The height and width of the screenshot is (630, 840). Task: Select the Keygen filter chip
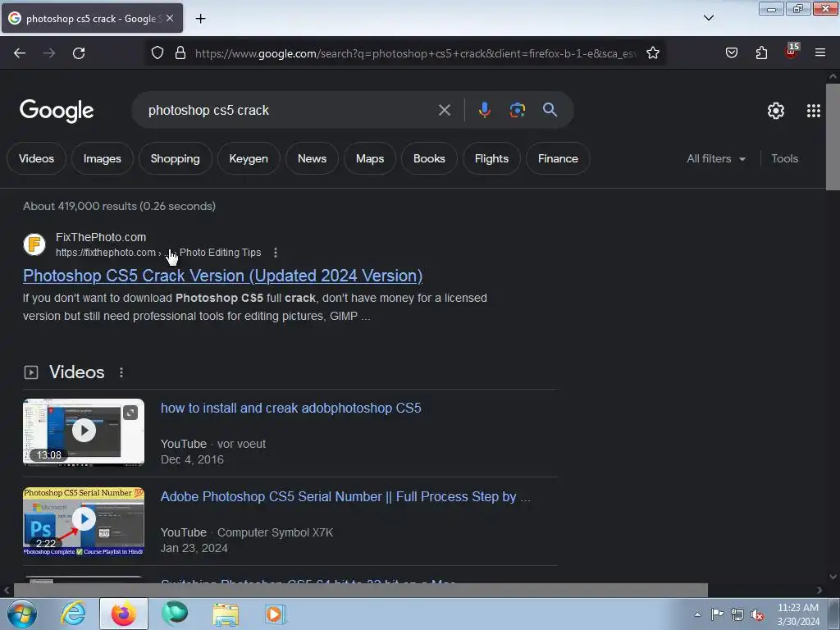click(248, 158)
